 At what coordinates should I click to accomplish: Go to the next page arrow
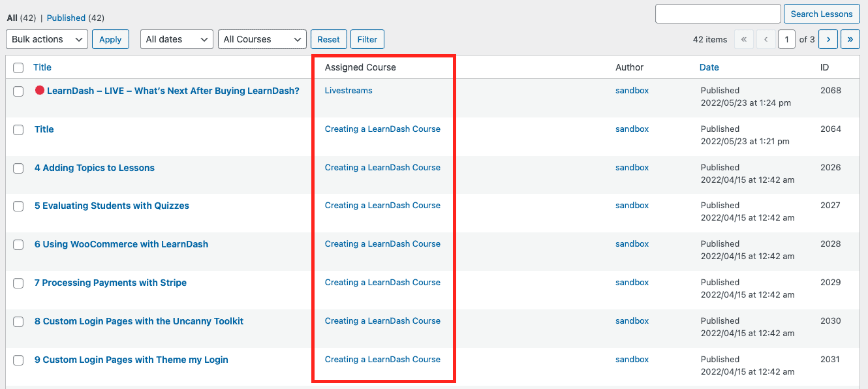click(x=828, y=39)
